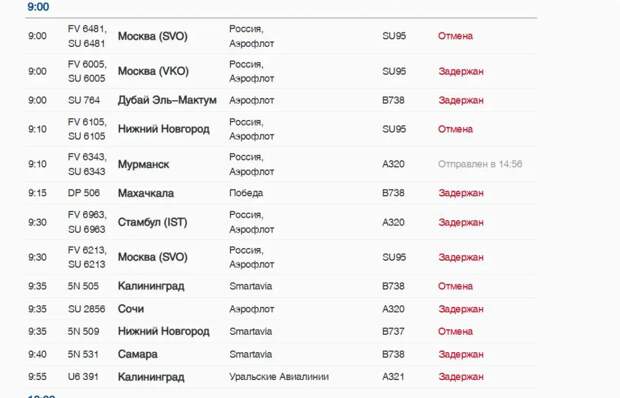Click Задержан status for Дубай flight SU 764
Viewport: 620px width, 398px height.
461,100
